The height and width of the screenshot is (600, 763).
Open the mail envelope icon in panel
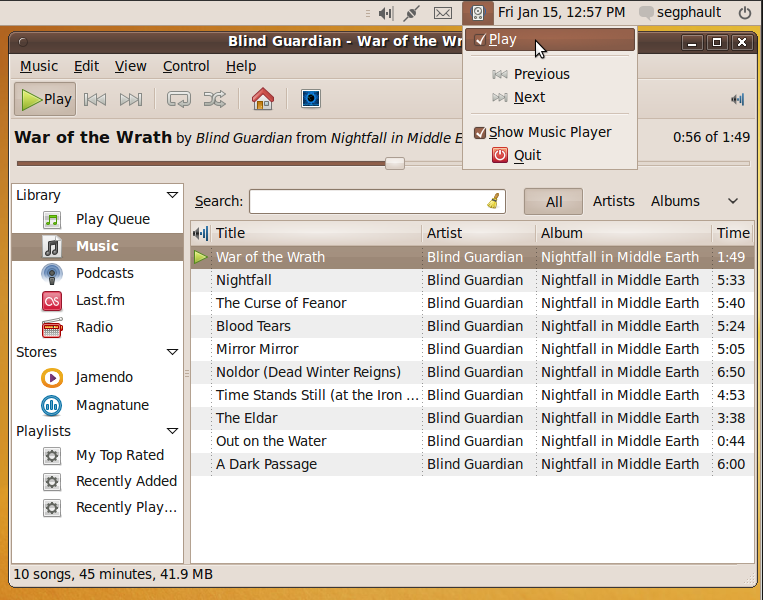tap(443, 13)
